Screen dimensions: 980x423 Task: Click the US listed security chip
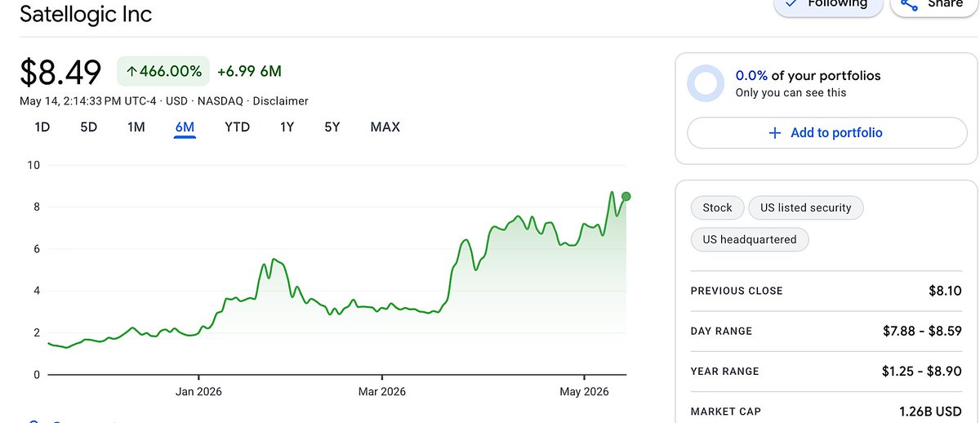click(x=805, y=207)
